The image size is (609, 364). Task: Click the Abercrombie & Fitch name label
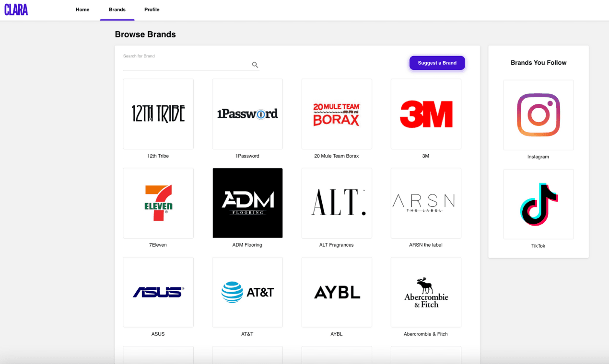(426, 334)
